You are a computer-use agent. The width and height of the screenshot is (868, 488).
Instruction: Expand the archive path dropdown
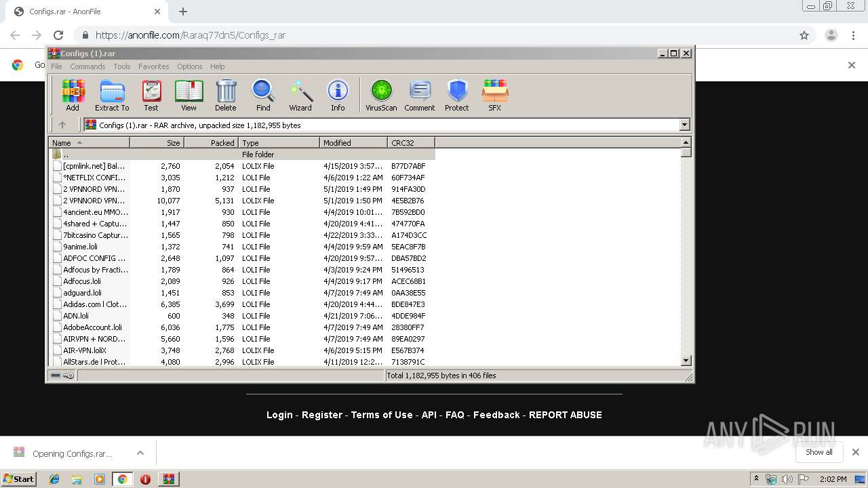click(x=684, y=125)
